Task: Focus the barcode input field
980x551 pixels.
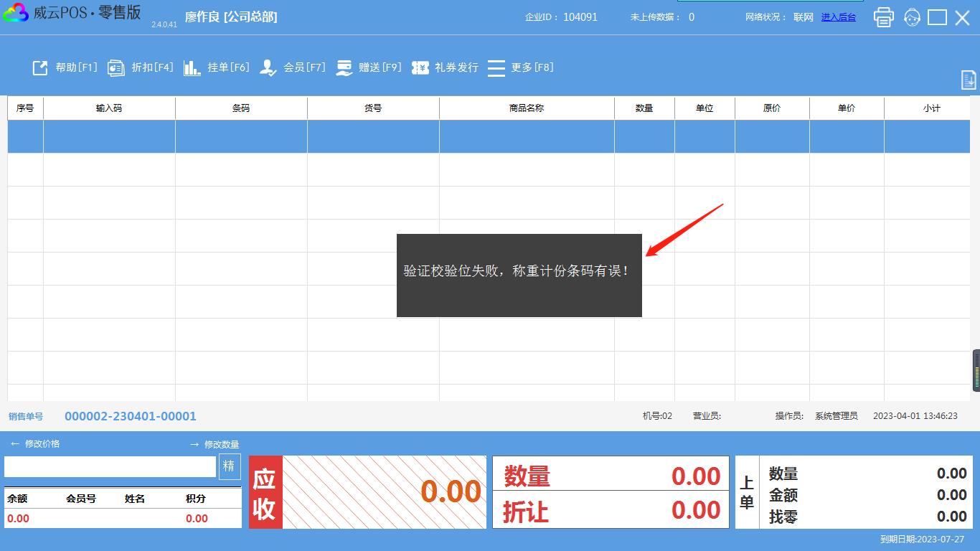Action: 110,466
